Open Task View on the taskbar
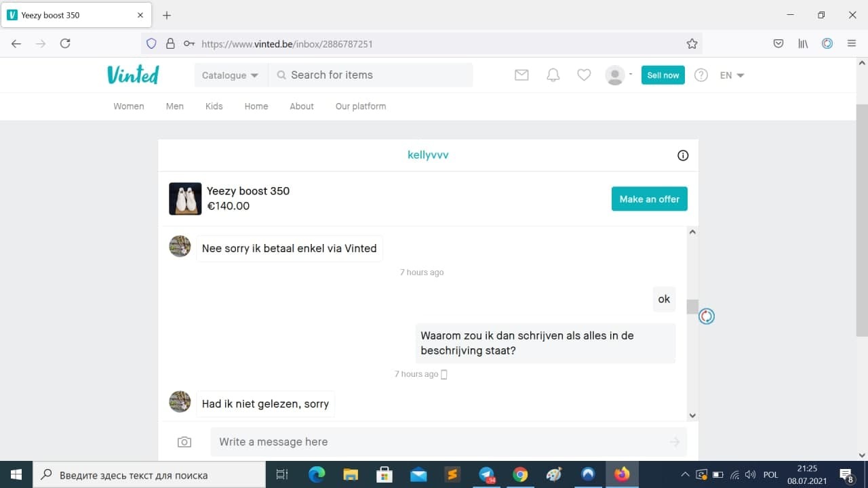Viewport: 868px width, 488px height. click(282, 474)
